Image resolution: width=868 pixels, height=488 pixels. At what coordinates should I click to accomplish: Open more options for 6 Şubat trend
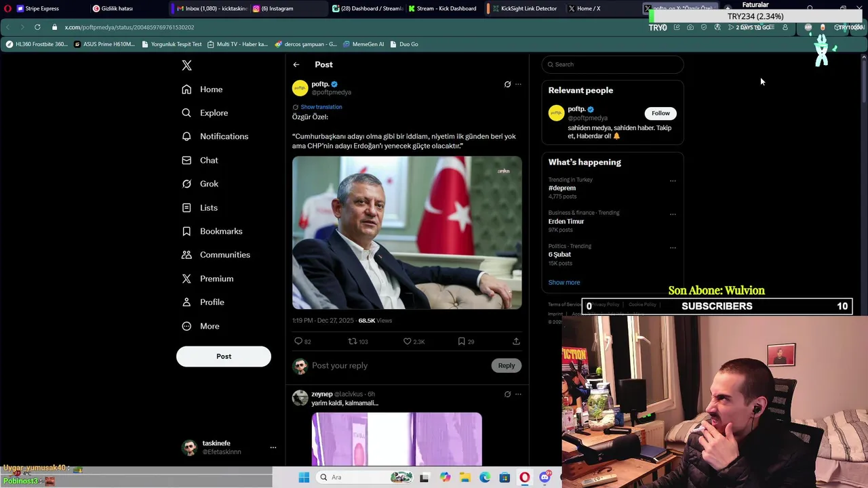click(x=673, y=247)
